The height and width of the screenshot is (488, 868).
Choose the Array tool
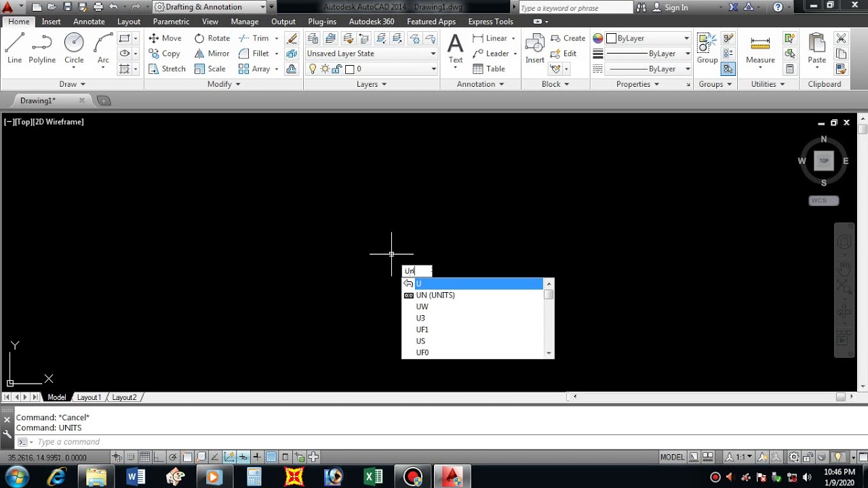tap(255, 68)
